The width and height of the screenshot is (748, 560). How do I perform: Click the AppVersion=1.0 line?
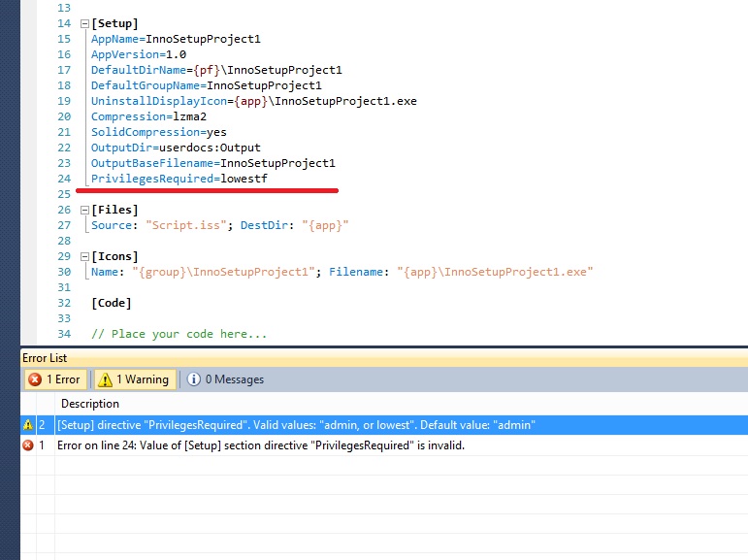point(139,55)
